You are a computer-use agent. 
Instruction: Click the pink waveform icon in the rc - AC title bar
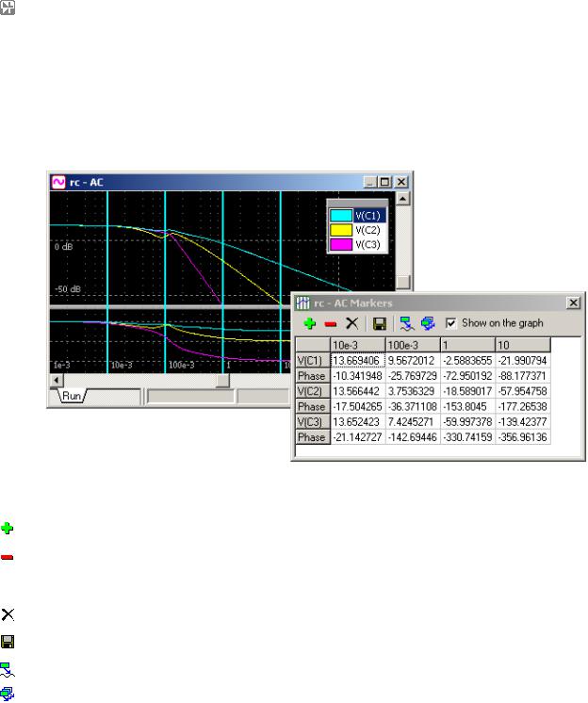coord(58,182)
